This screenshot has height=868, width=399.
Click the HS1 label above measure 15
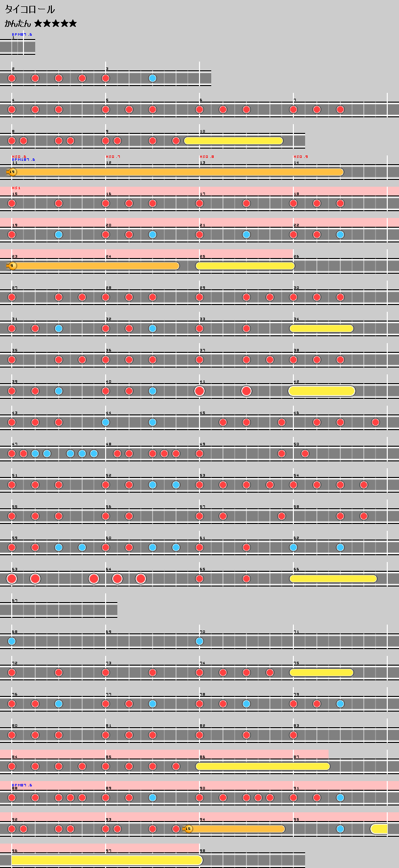16,188
